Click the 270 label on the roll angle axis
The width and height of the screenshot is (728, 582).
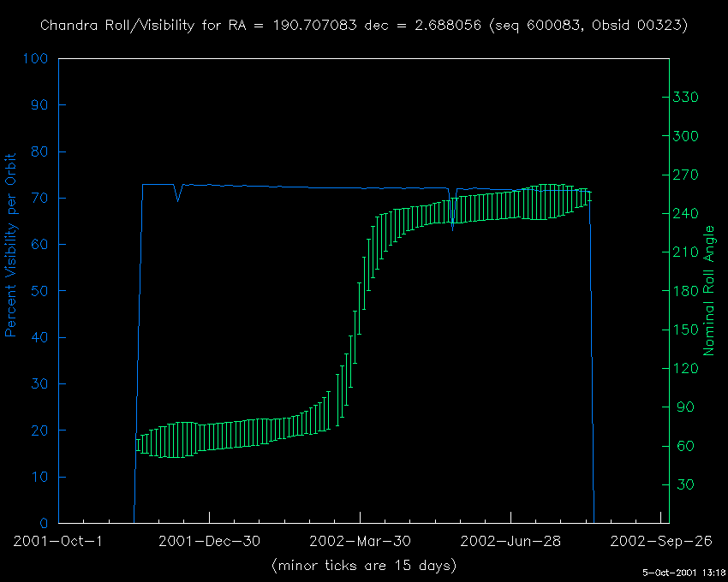(688, 175)
